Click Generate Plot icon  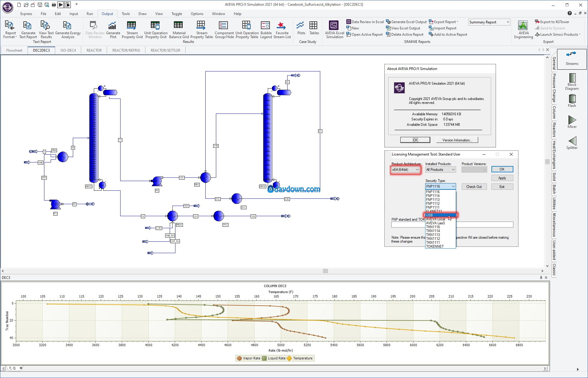coord(113,30)
